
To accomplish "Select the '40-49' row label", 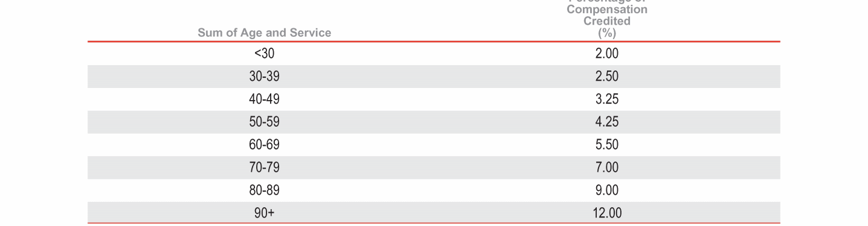I will pos(264,99).
